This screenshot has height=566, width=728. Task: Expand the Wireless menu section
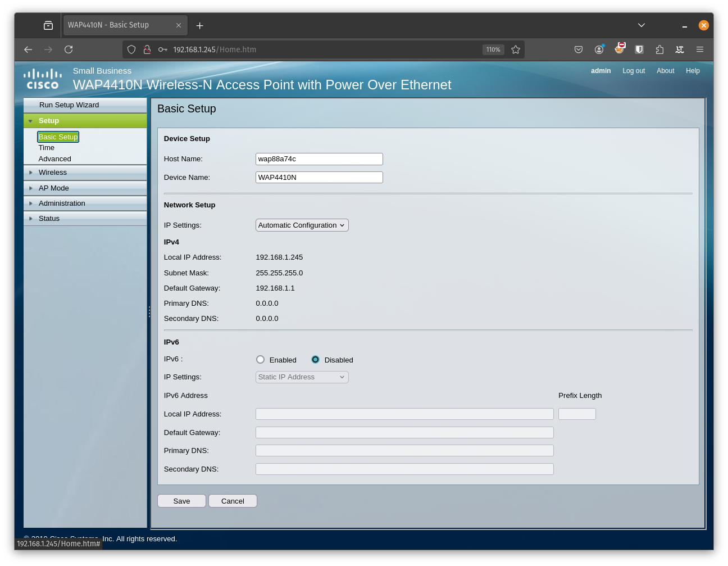click(53, 173)
